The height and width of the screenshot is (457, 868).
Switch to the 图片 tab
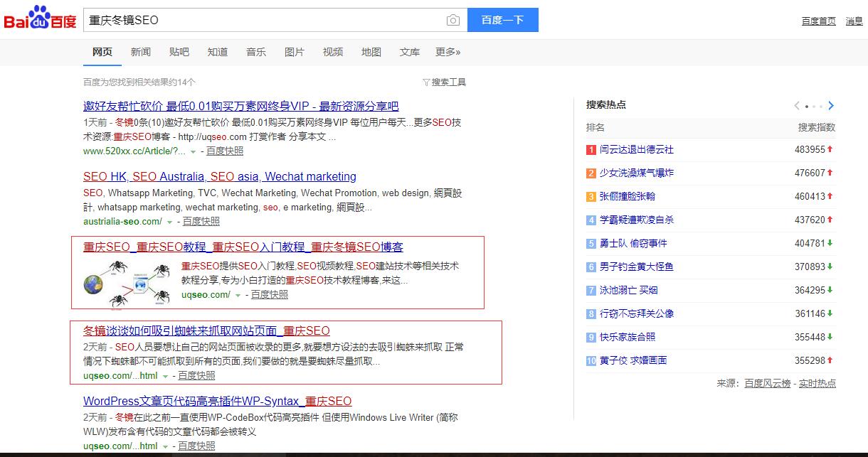[x=295, y=52]
